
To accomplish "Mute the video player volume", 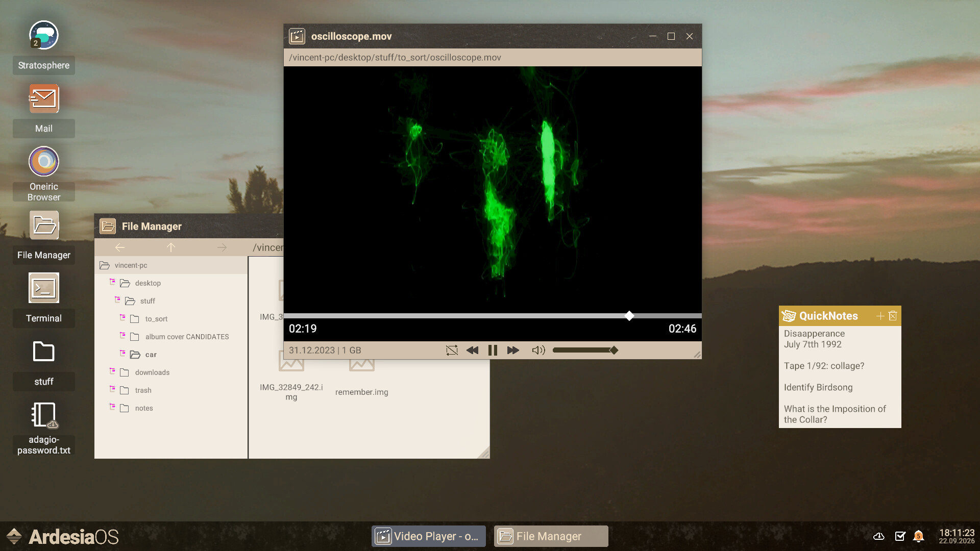I will (538, 350).
